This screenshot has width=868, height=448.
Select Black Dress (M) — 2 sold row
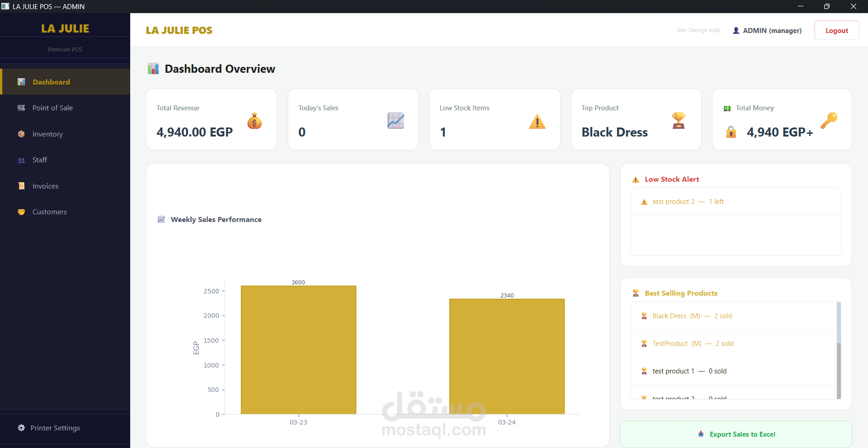click(734, 316)
